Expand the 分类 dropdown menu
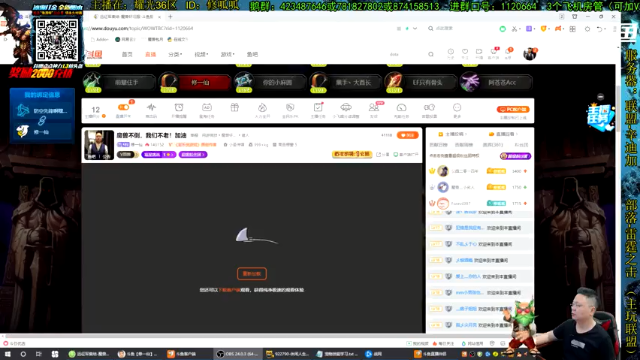The width and height of the screenshot is (640, 360). (x=175, y=54)
